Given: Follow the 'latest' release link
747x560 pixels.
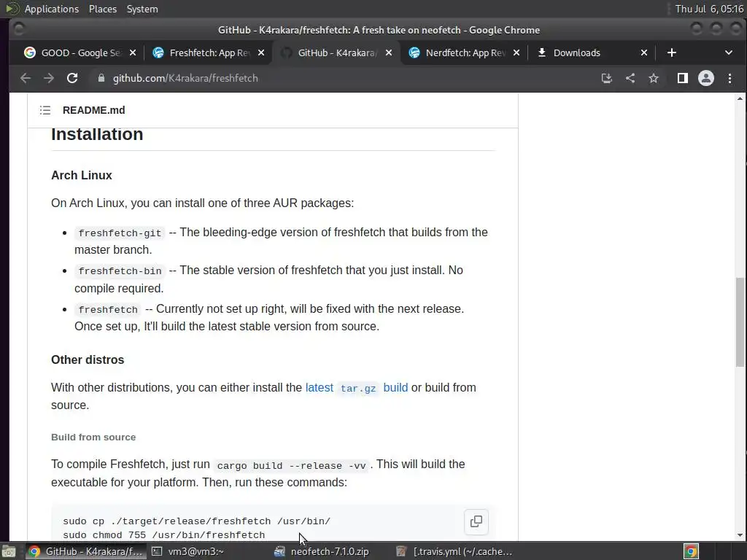Looking at the screenshot, I should 320,388.
